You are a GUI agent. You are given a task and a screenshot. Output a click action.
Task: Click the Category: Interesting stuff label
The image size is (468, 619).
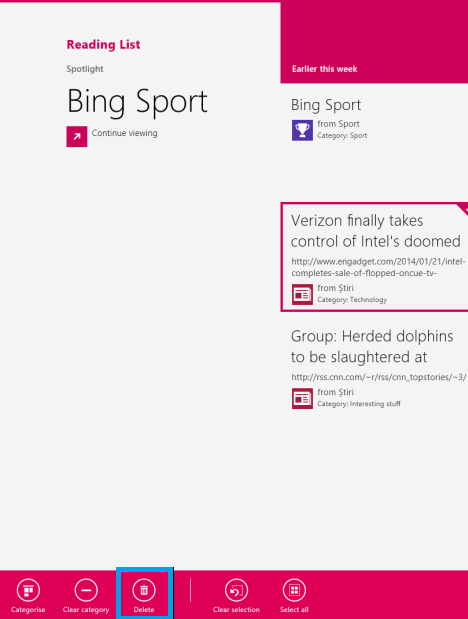[x=359, y=404]
